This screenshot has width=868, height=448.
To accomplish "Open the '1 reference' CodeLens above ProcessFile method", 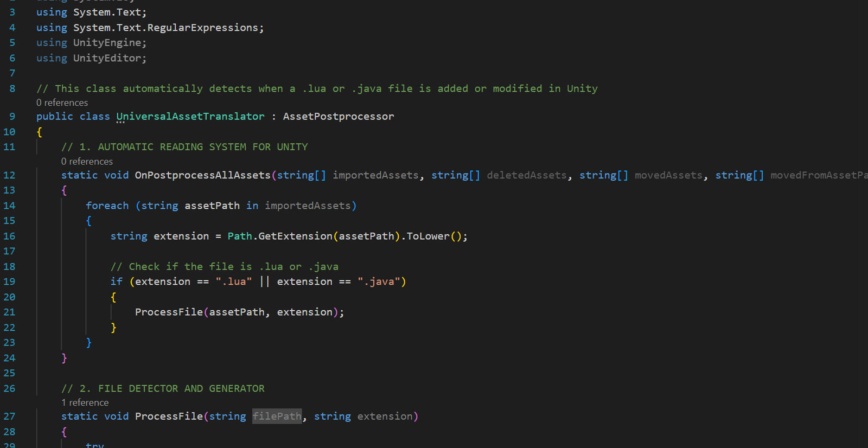I will coord(85,402).
